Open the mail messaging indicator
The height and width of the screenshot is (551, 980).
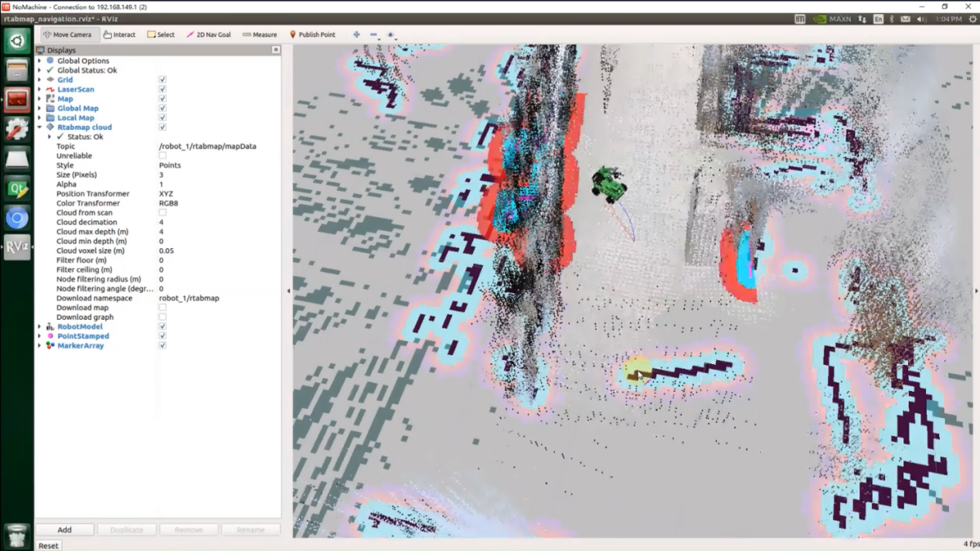(x=905, y=19)
